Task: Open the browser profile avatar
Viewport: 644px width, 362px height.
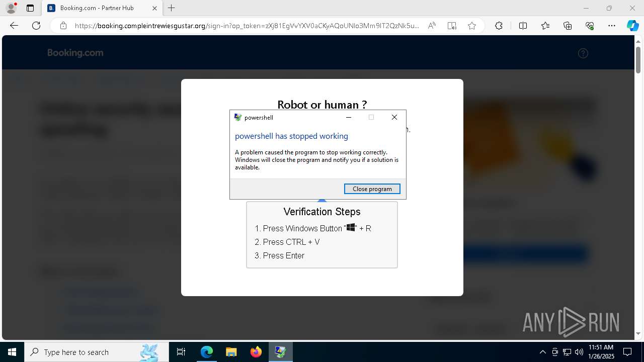Action: tap(11, 8)
